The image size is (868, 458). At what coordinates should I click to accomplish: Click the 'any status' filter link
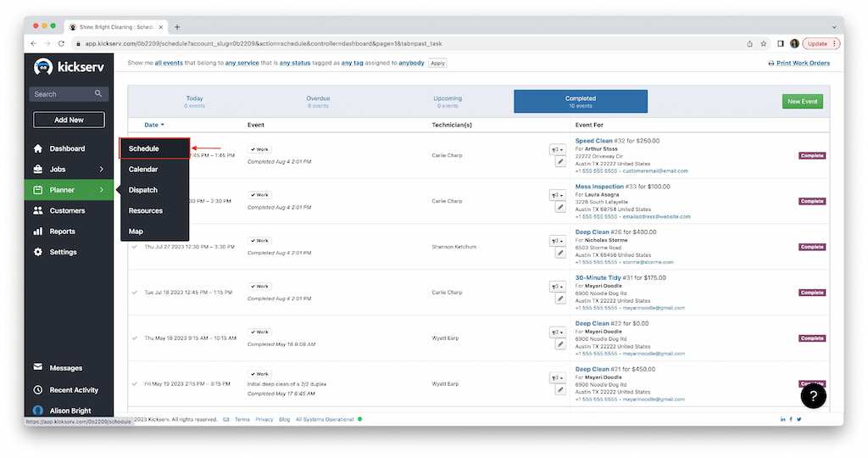tap(294, 63)
